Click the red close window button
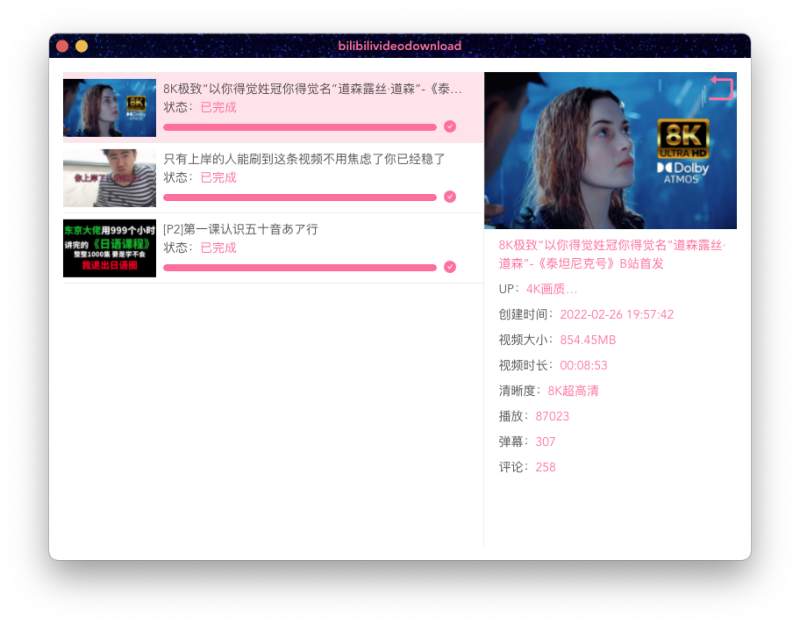Image resolution: width=800 pixels, height=625 pixels. tap(62, 46)
